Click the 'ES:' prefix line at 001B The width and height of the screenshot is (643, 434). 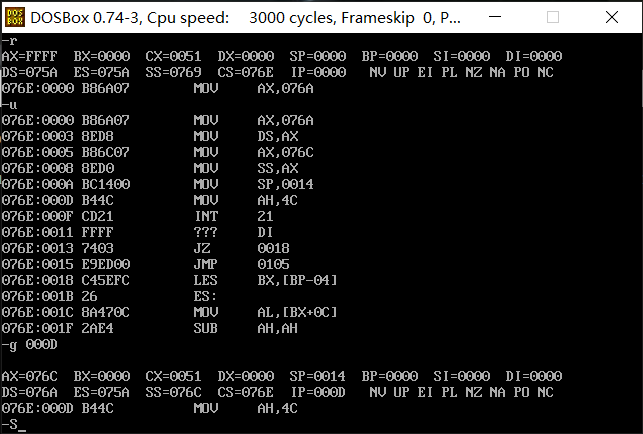pos(109,296)
